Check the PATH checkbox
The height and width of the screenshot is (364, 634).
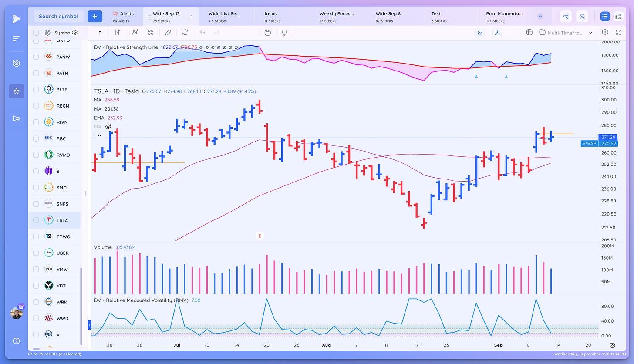click(36, 73)
